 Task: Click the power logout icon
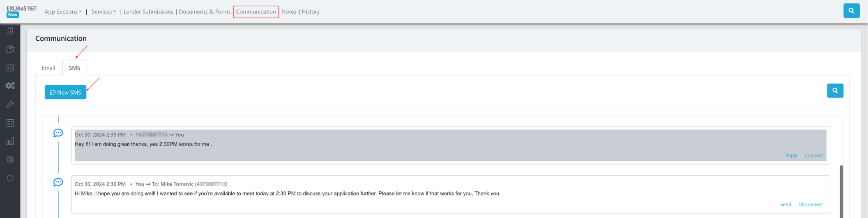(10, 178)
